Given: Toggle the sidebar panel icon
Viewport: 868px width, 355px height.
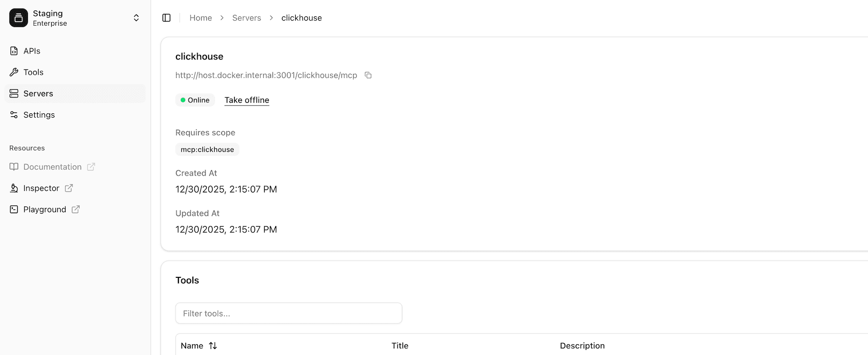Looking at the screenshot, I should (166, 18).
